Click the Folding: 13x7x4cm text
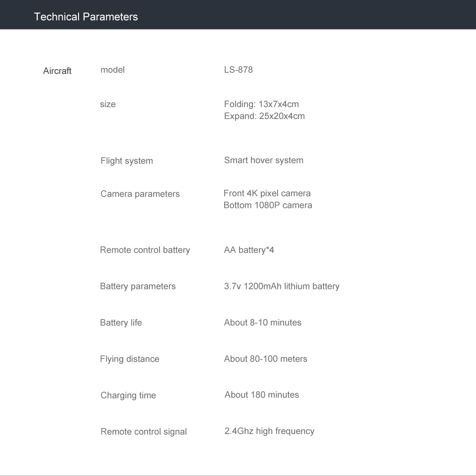 (261, 104)
